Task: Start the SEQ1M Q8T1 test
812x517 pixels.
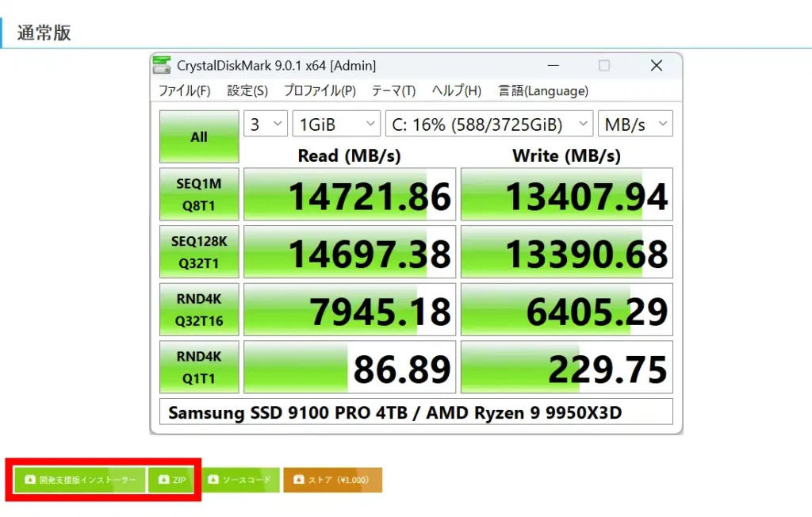Action: 198,193
